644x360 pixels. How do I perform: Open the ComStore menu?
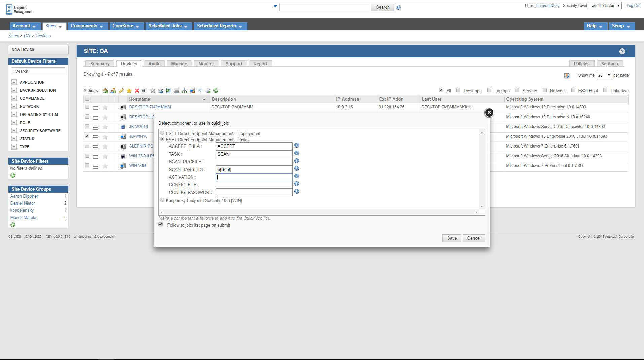(126, 26)
